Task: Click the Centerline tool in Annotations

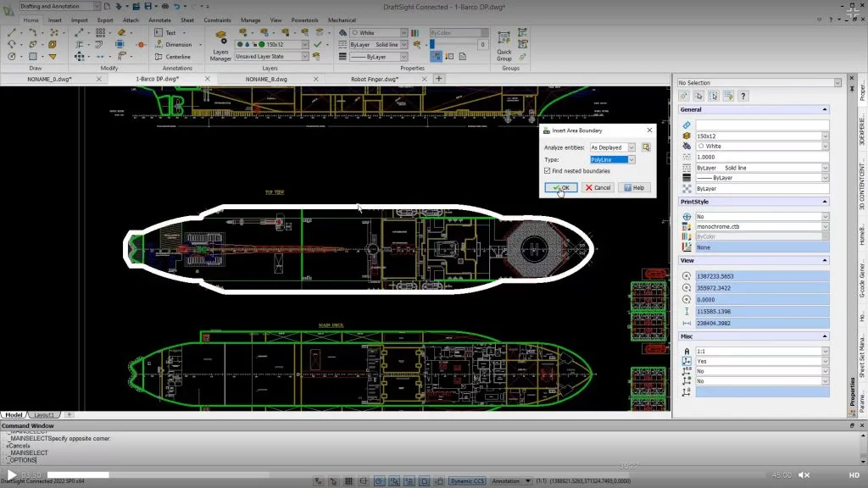Action: click(172, 57)
